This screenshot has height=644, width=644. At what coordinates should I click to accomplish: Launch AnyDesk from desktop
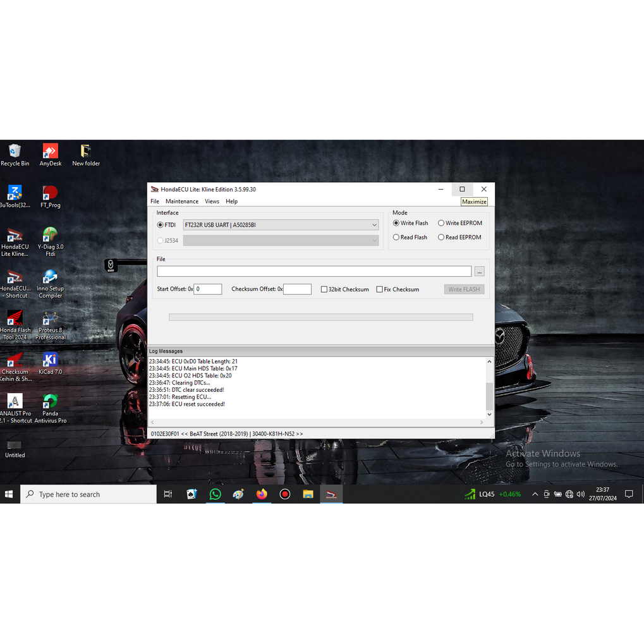[51, 155]
